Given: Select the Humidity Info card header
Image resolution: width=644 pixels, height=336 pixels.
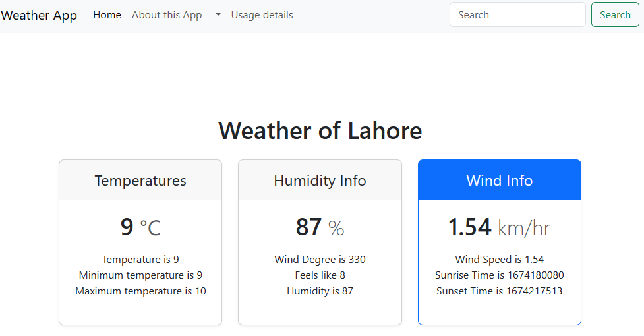Looking at the screenshot, I should pyautogui.click(x=320, y=181).
